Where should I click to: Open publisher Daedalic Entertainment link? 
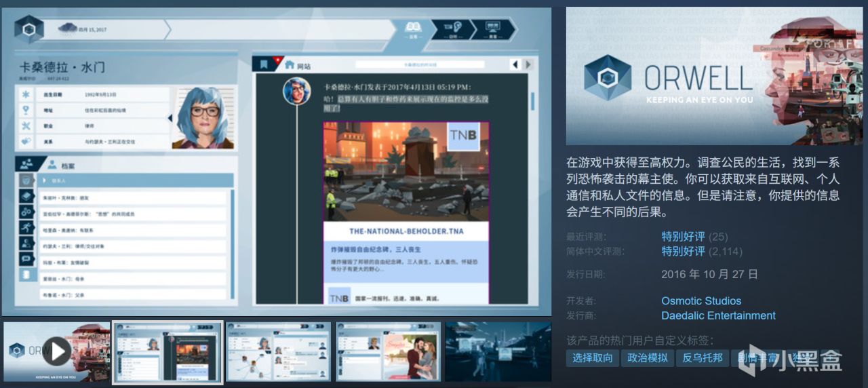coord(718,315)
